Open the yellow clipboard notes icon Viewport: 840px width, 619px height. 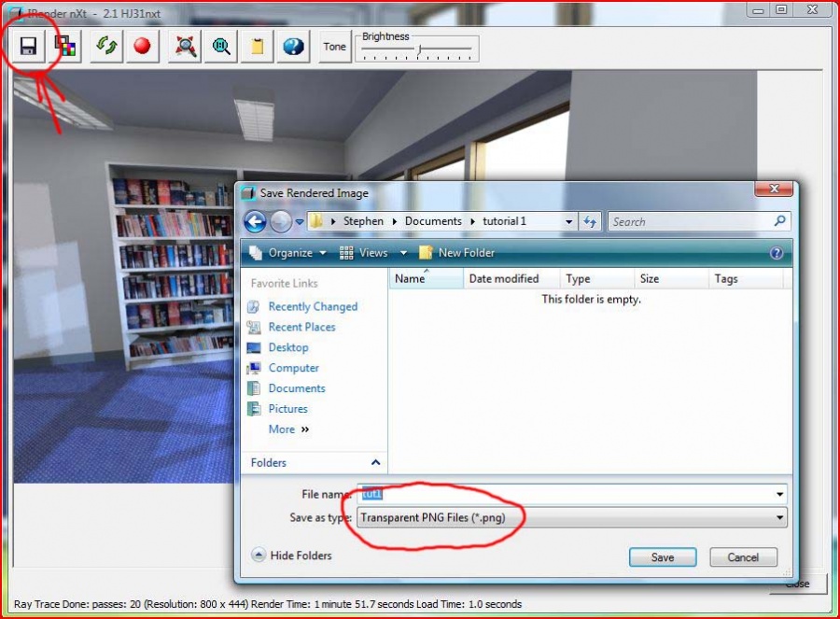pos(257,46)
